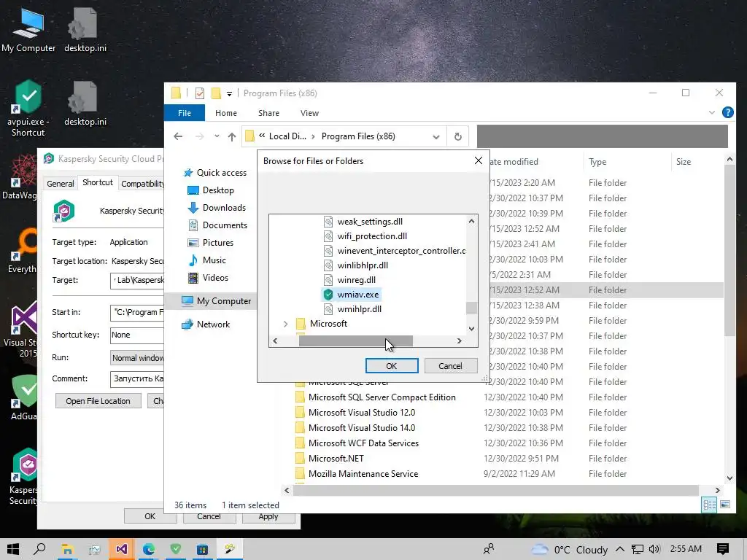Refresh the Explorer address bar location
The height and width of the screenshot is (560, 747).
coord(458,136)
